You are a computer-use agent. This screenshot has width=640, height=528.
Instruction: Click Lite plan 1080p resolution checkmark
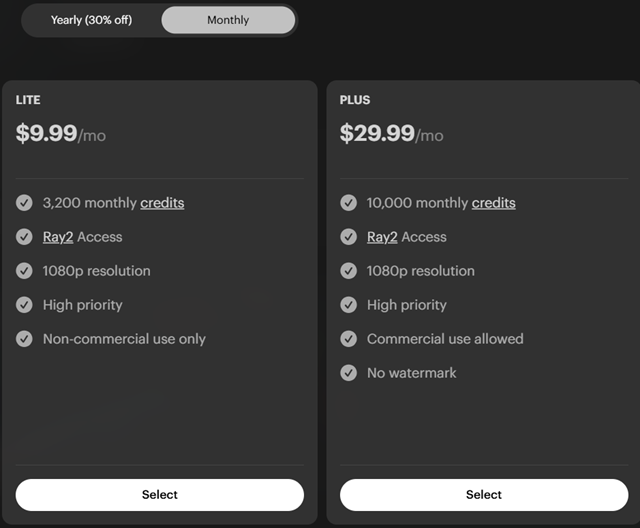pos(25,271)
